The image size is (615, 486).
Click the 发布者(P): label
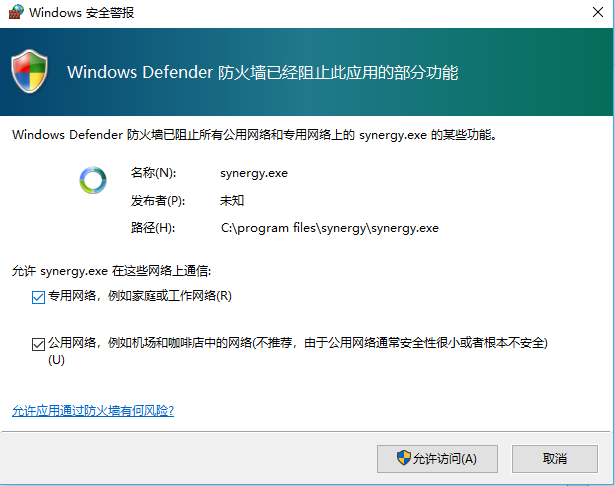[x=158, y=201]
